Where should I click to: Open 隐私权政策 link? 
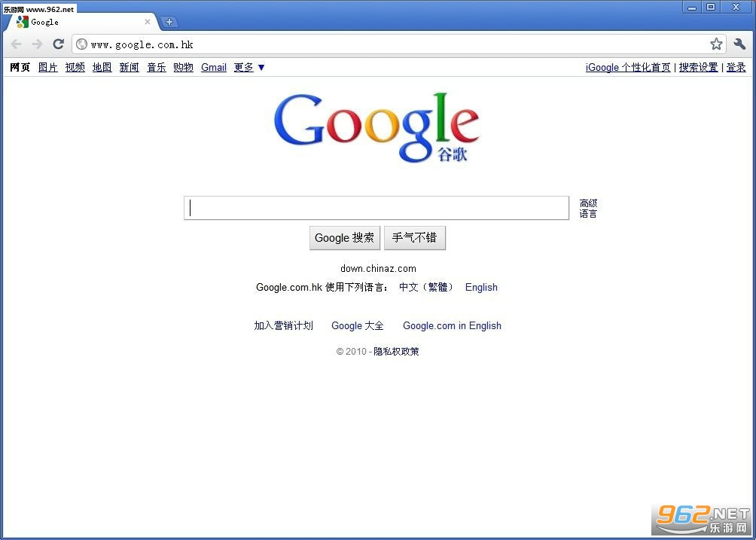pos(396,352)
